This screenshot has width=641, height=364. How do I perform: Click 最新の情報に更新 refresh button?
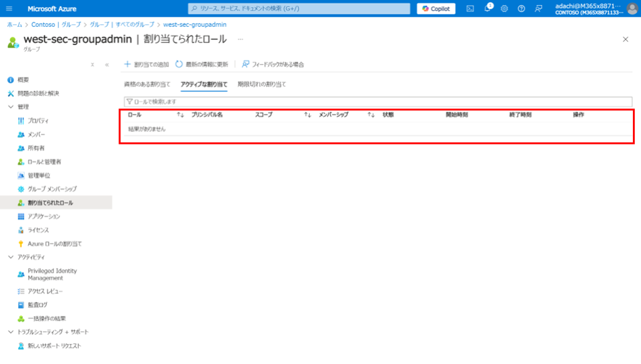[x=202, y=64]
